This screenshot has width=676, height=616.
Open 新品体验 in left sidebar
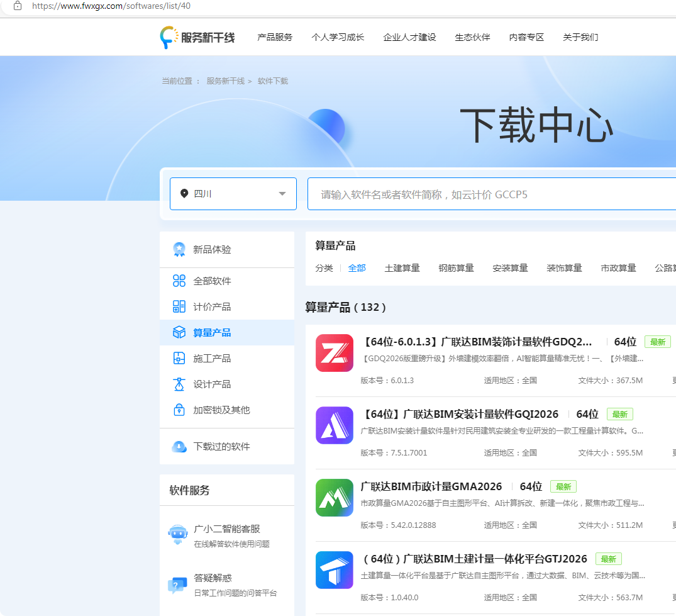(x=227, y=249)
